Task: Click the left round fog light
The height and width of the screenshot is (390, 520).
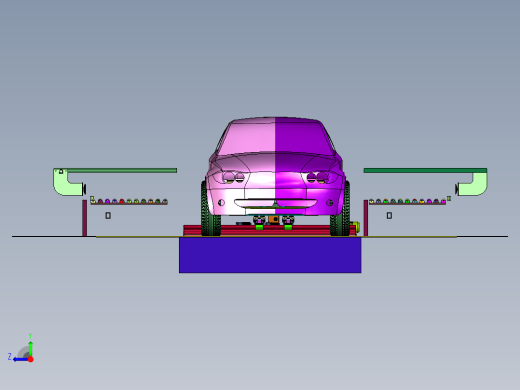Action: click(x=221, y=203)
